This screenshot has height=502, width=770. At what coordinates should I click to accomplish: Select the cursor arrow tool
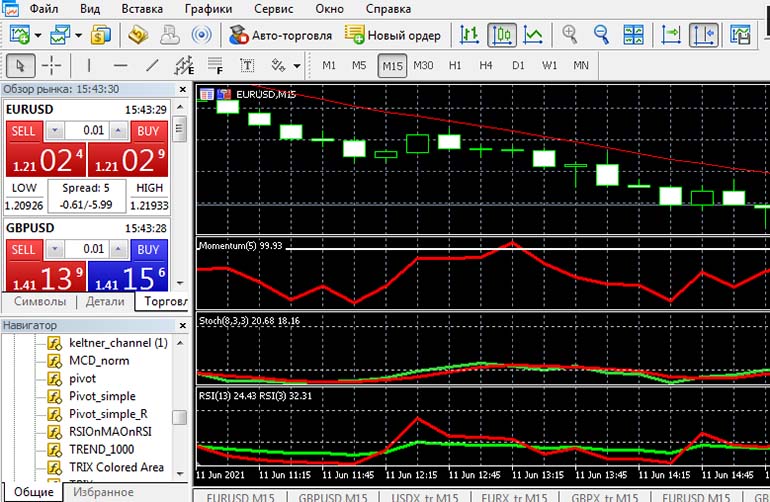click(x=21, y=65)
